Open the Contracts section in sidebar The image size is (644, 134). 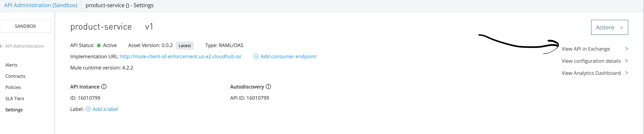15,76
